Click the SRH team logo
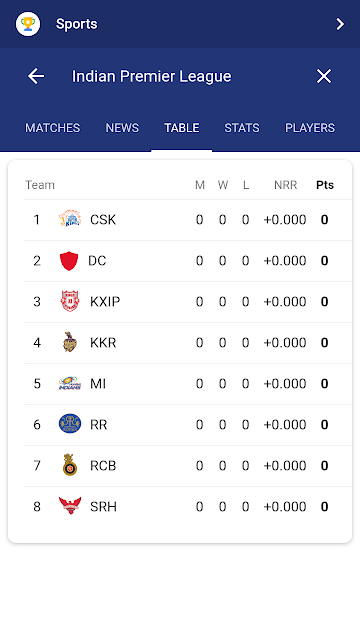This screenshot has width=360, height=640. [x=70, y=505]
